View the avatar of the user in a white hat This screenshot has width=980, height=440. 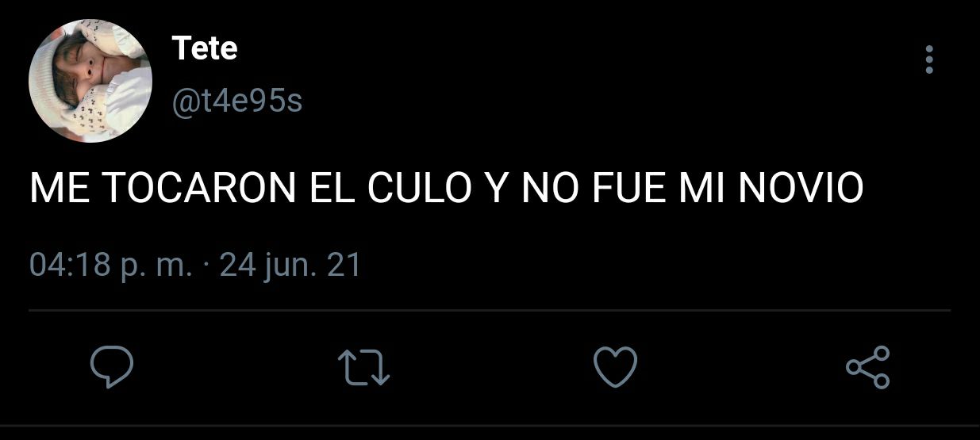point(90,81)
